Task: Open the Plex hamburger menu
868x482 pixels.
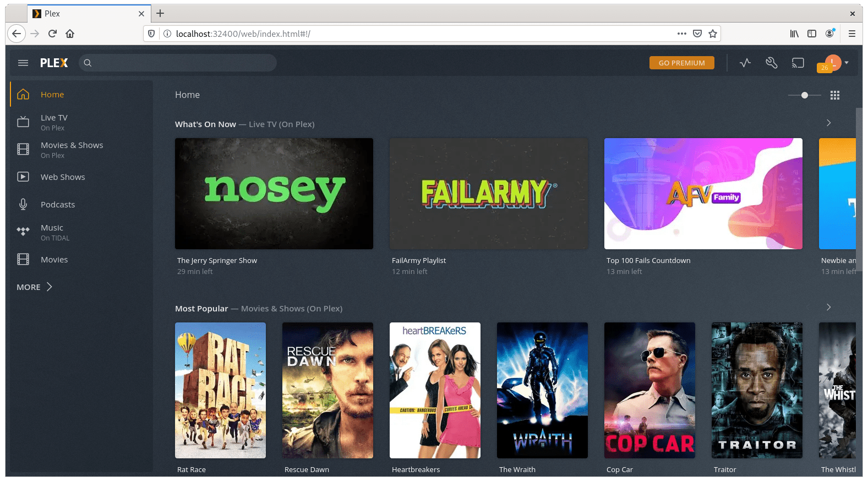Action: point(23,63)
